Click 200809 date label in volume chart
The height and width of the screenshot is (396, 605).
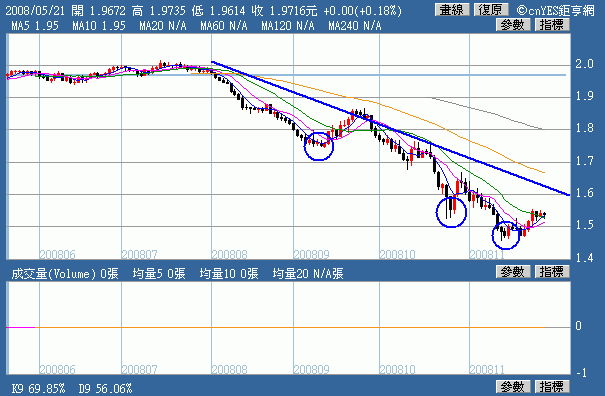pyautogui.click(x=311, y=369)
